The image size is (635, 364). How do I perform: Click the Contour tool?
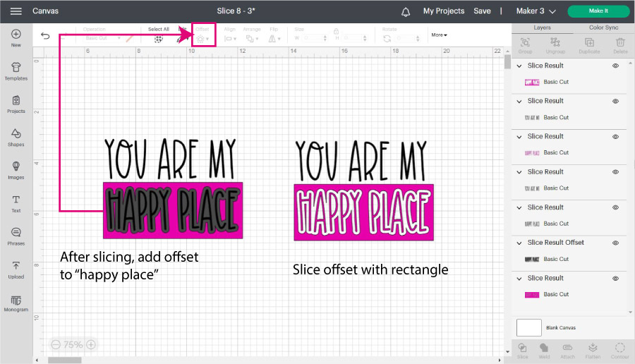click(620, 350)
